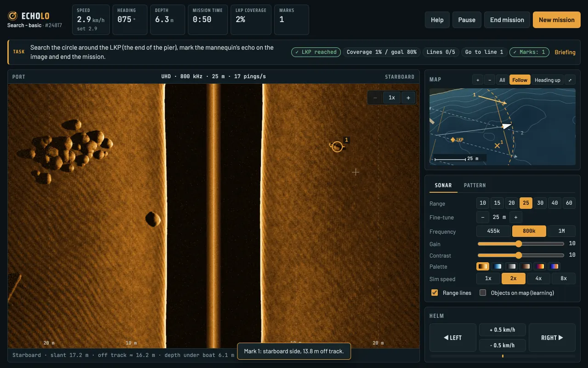Set Sim speed to 4x
588x368 pixels.
click(x=538, y=278)
